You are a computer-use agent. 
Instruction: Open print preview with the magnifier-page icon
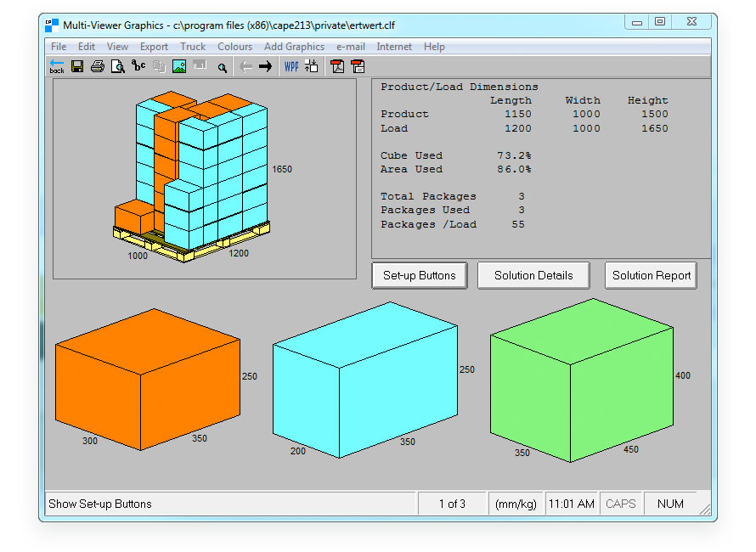pos(119,66)
